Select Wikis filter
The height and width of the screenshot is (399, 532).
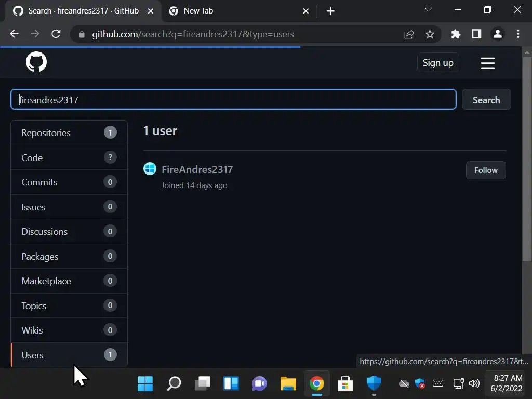tap(69, 330)
